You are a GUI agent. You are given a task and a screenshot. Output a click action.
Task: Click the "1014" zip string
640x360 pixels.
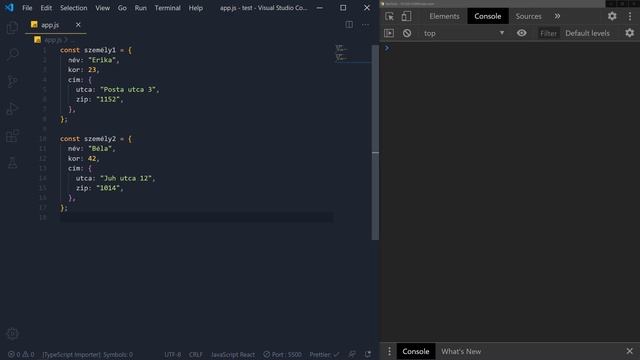(108, 188)
